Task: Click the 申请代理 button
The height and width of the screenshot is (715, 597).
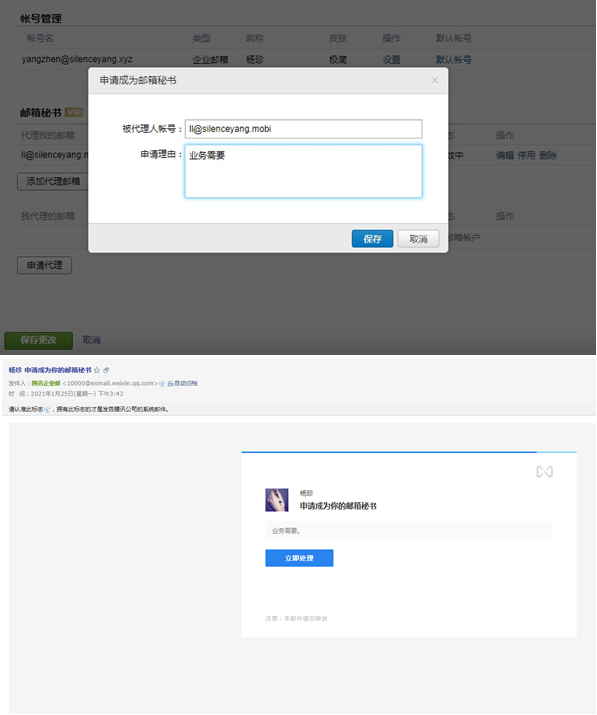Action: coord(44,265)
